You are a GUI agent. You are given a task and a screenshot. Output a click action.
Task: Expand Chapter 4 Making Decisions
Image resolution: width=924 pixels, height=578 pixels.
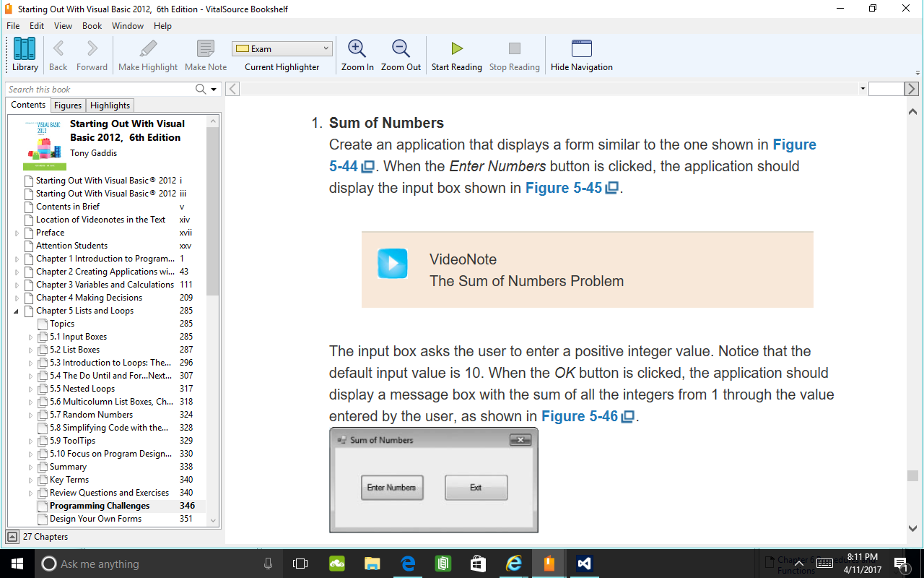tap(17, 298)
